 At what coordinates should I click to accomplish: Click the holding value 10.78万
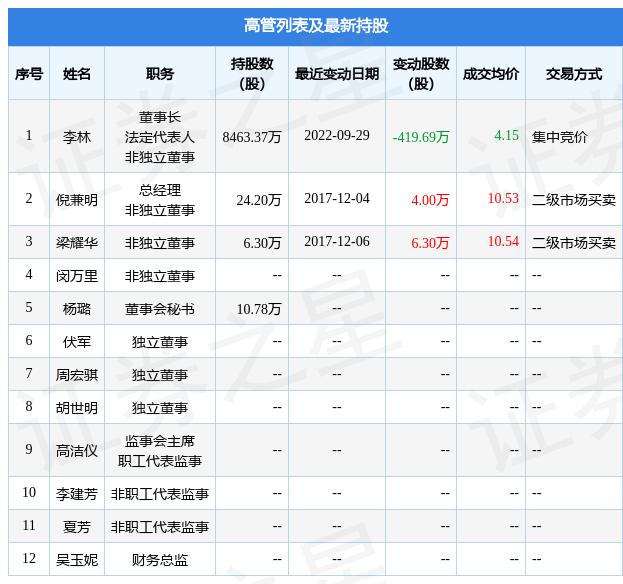(x=259, y=309)
